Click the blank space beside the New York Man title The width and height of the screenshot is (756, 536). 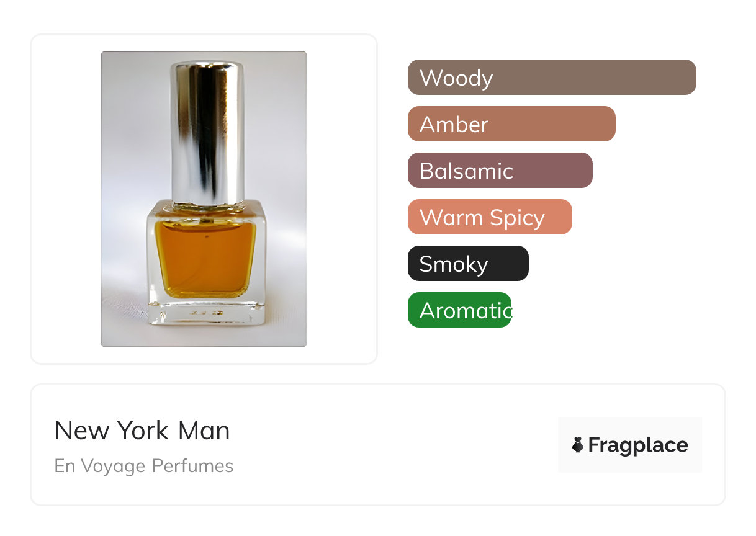coord(391,431)
